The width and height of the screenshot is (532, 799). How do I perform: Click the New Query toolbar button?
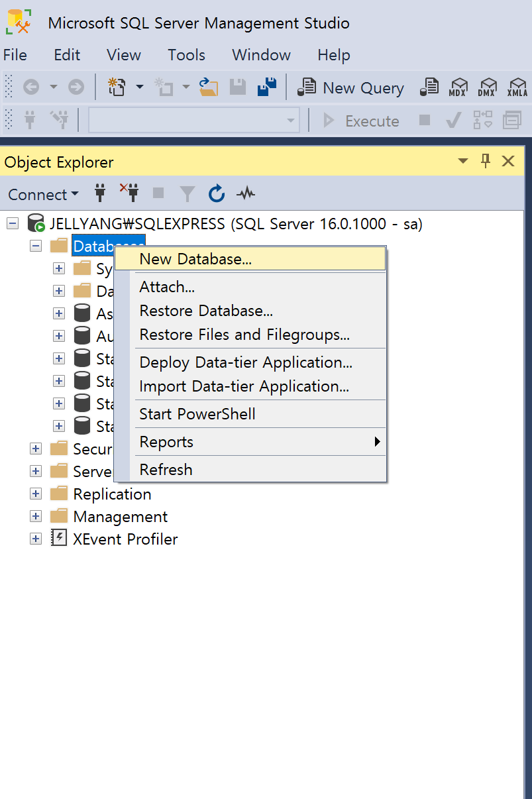pos(350,87)
